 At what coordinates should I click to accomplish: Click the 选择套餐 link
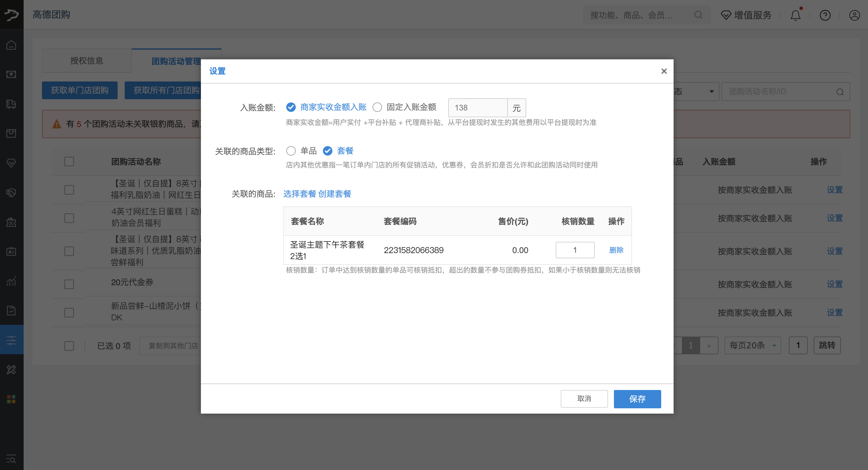299,194
